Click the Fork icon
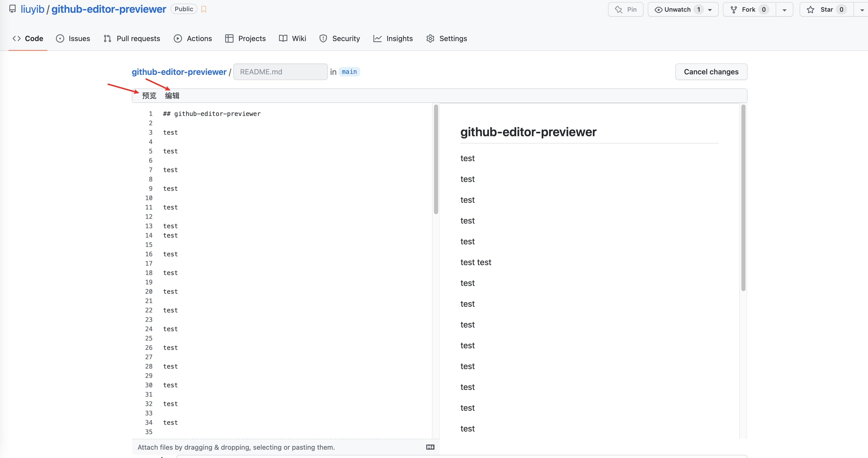Viewport: 868px width, 458px height. click(734, 9)
